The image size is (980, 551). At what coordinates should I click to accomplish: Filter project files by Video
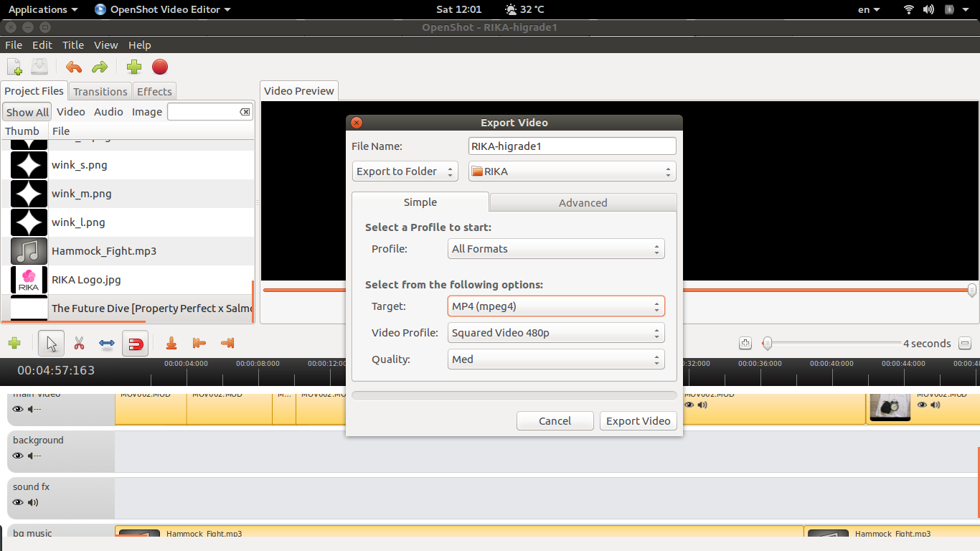coord(71,112)
